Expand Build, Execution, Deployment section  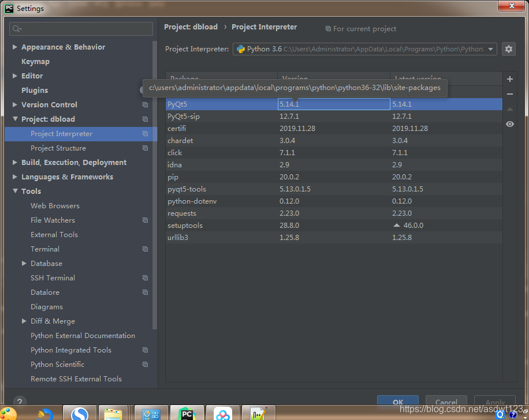pyautogui.click(x=15, y=163)
